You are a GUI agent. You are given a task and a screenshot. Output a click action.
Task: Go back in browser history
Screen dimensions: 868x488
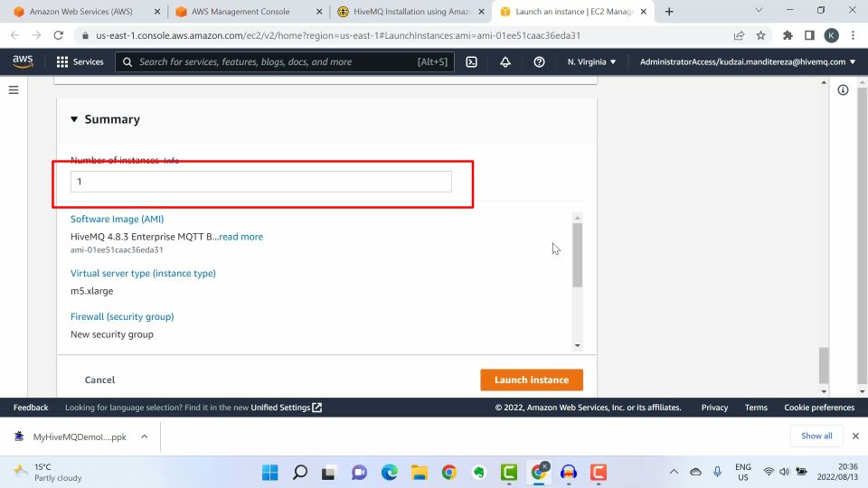tap(15, 35)
